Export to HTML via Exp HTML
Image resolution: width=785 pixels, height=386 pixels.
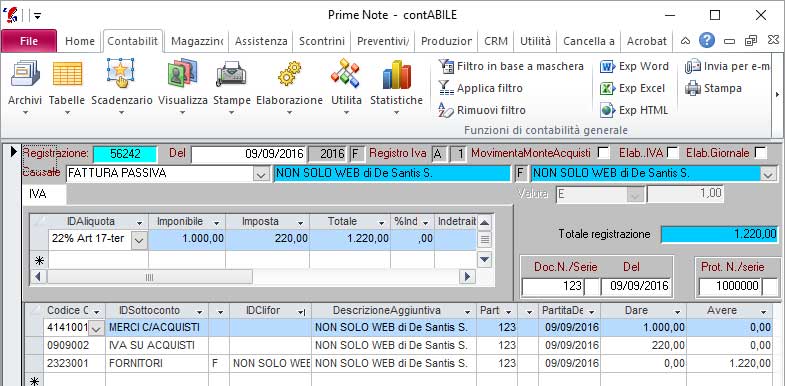click(x=634, y=110)
